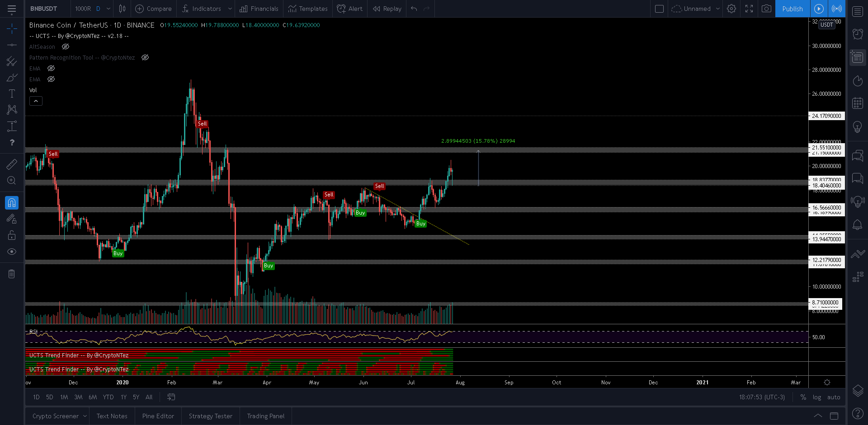Collapse the indicator legend chevron
The height and width of the screenshot is (425, 868).
tap(36, 101)
